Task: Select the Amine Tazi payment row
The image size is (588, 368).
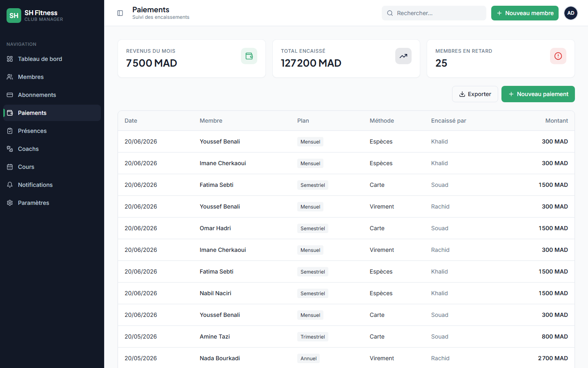Action: coord(346,337)
